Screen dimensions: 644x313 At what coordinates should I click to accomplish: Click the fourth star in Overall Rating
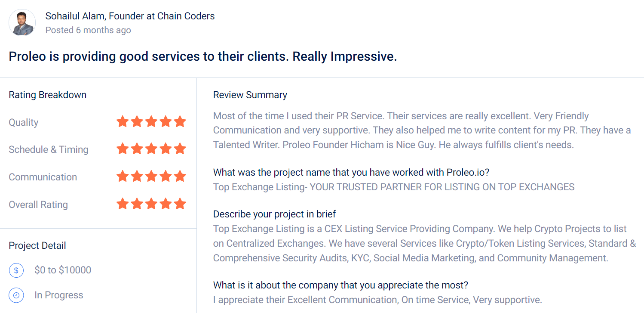(x=166, y=204)
